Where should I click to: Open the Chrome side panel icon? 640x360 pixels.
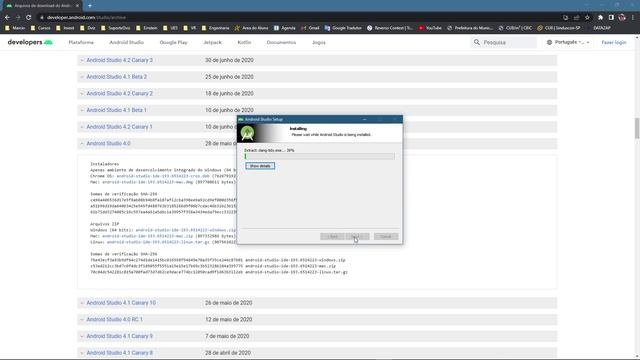click(611, 18)
